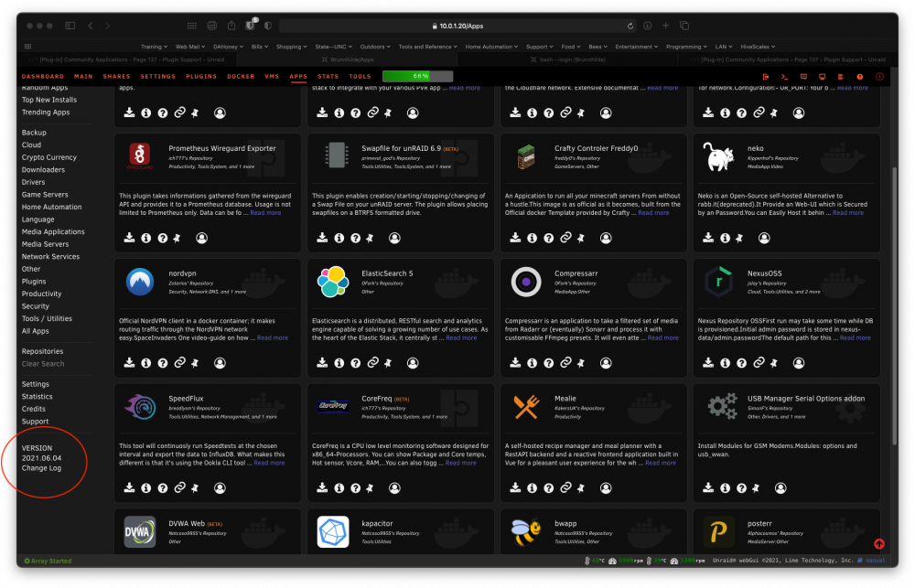Image resolution: width=915 pixels, height=588 pixels.
Task: Go back with Safari back arrow
Action: 91,26
